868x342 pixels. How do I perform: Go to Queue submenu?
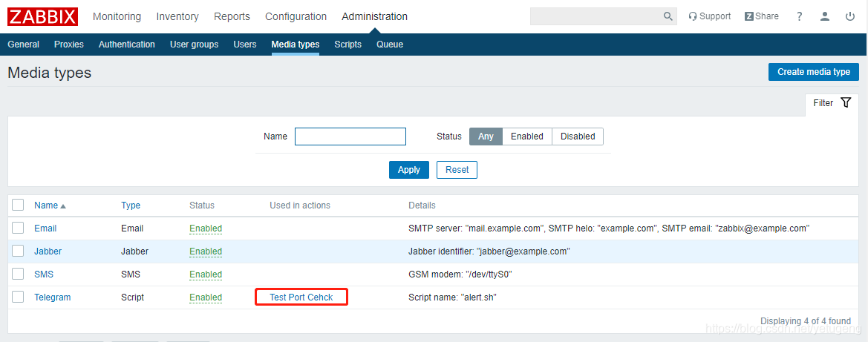(390, 45)
